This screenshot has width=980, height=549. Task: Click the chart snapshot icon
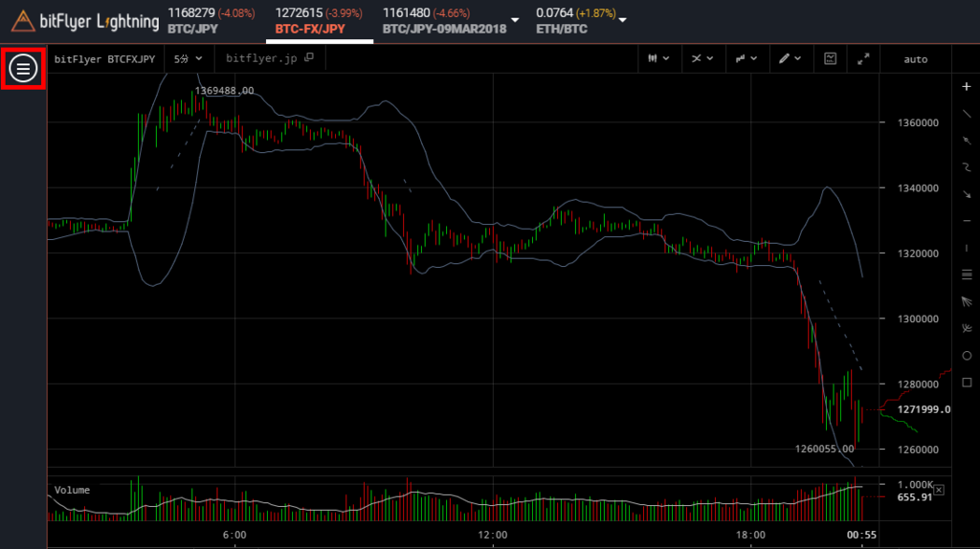[x=830, y=58]
